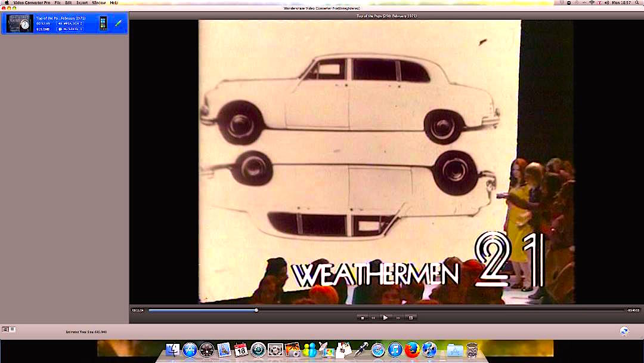The width and height of the screenshot is (644, 363).
Task: Open the No Subtitle dropdown
Action: click(70, 29)
